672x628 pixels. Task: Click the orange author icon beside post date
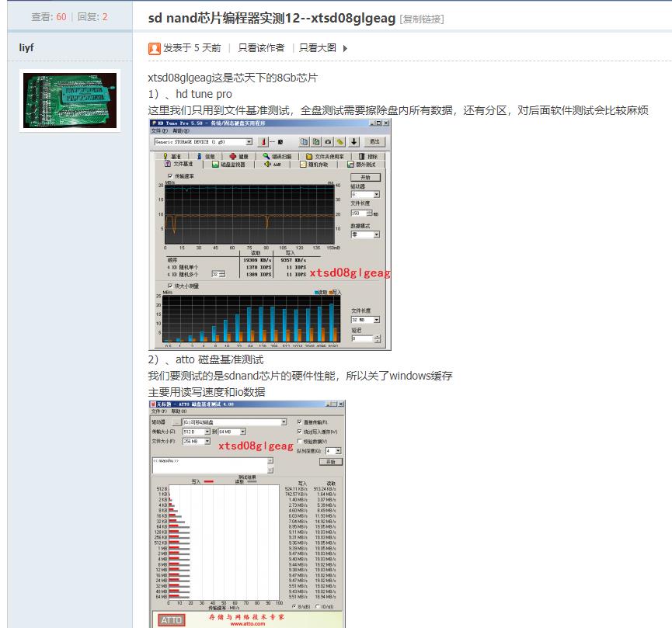click(x=155, y=48)
